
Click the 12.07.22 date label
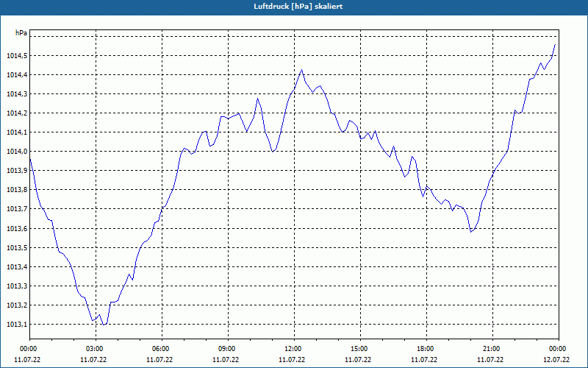(x=556, y=360)
